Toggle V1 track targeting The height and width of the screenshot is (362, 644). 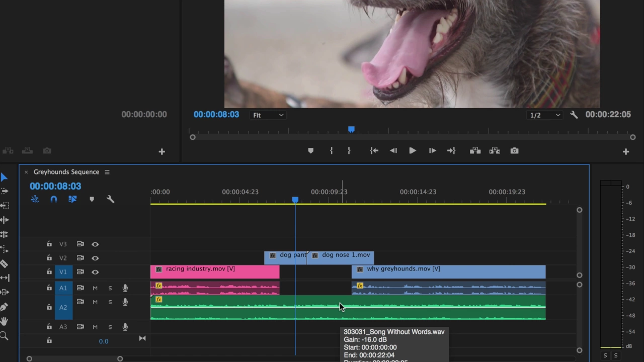(x=63, y=272)
